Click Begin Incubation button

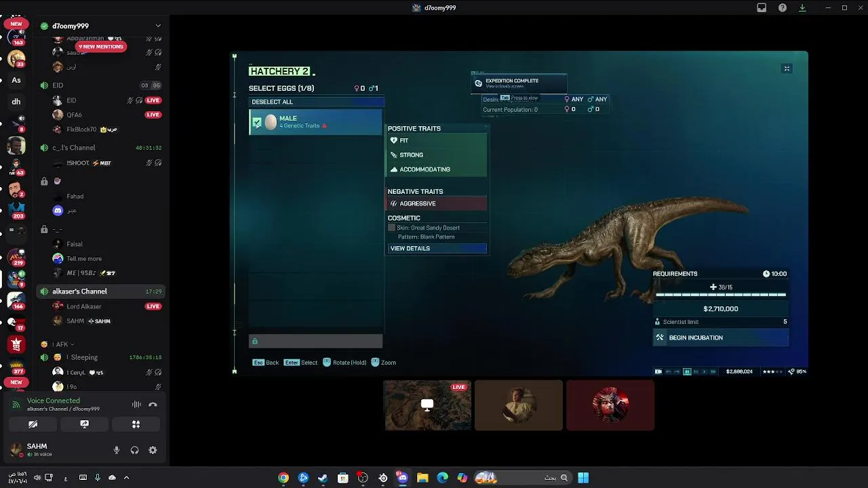(721, 338)
